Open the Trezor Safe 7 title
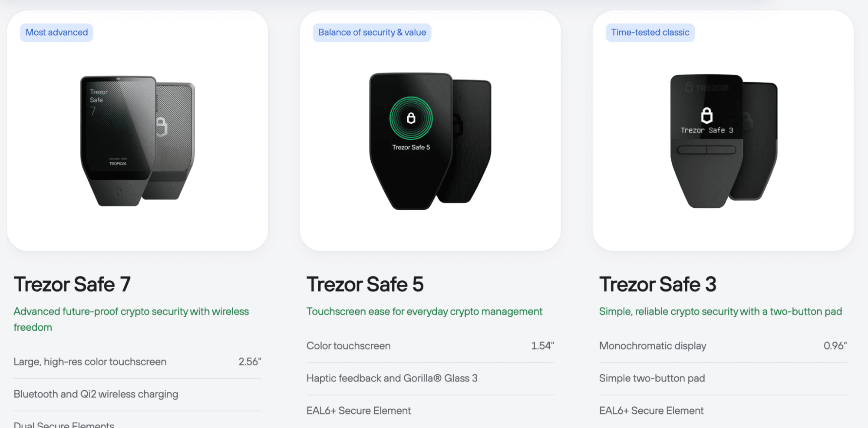 [x=72, y=285]
